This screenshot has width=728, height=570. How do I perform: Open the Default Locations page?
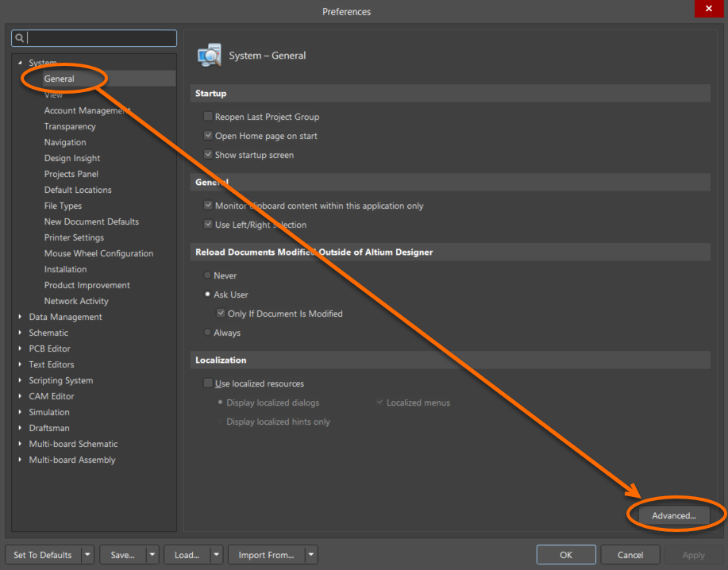(78, 190)
